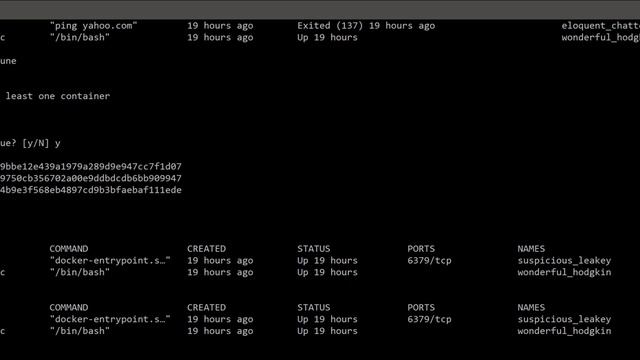Click "suspicious_leakey" in the table after the hashes
640x360 pixels.
[564, 261]
